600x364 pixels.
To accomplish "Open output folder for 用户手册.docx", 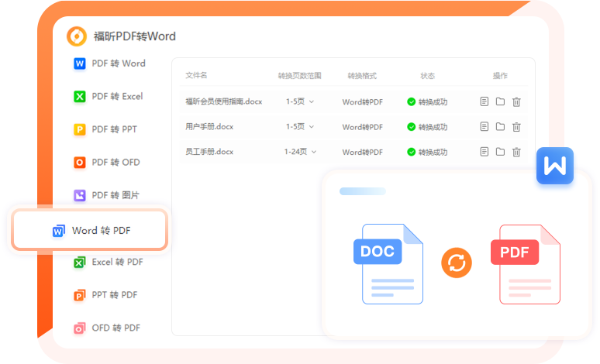I will pyautogui.click(x=500, y=127).
